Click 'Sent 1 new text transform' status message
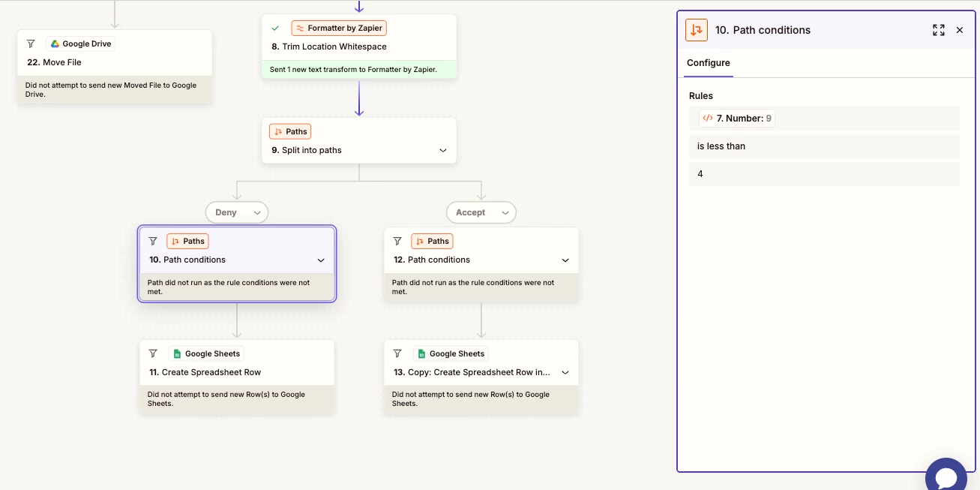The image size is (980, 490). [x=353, y=70]
